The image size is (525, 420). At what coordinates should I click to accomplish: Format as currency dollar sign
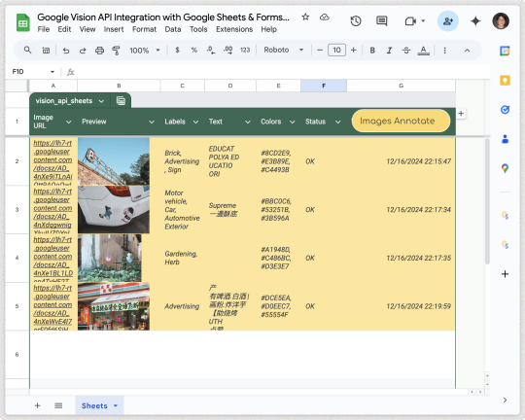(x=178, y=51)
